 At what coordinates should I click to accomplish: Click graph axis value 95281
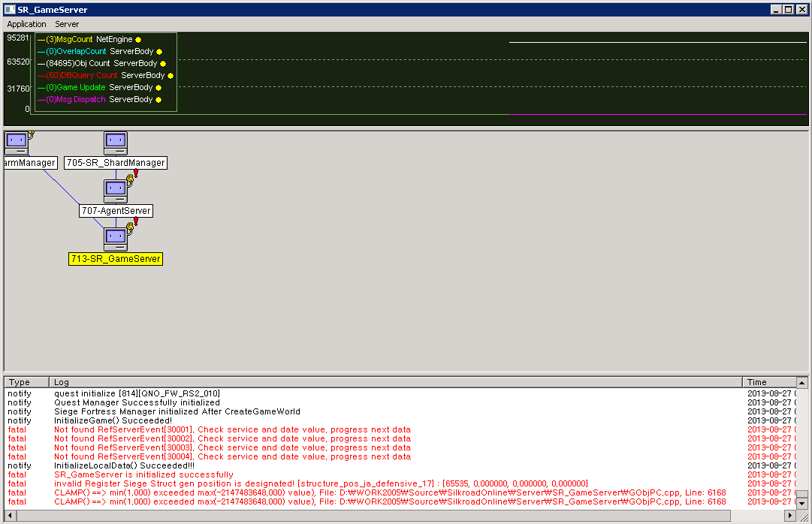click(x=17, y=38)
